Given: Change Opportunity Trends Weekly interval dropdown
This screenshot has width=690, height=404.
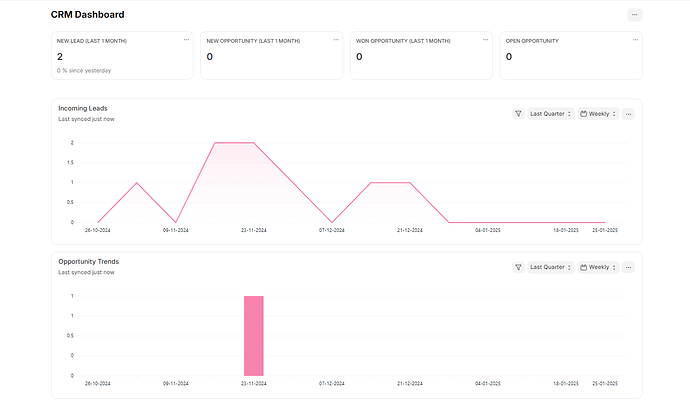Looking at the screenshot, I should point(598,267).
